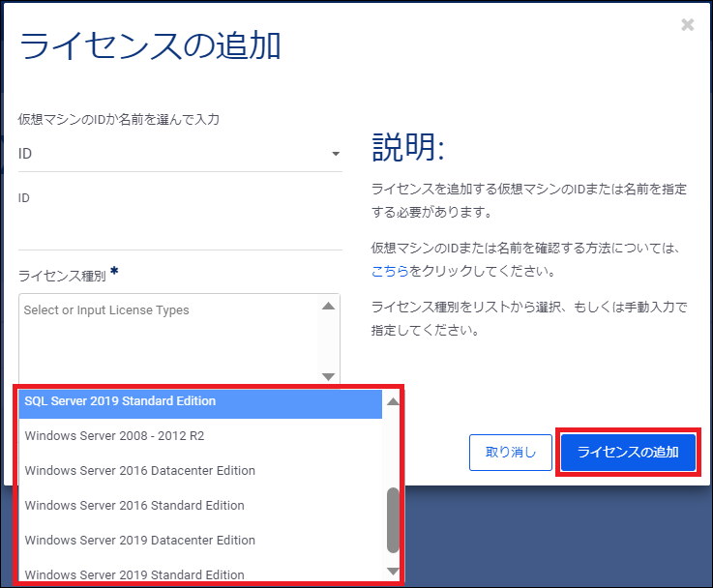Pick Windows Server 2019 Datacenter Edition
The width and height of the screenshot is (713, 588).
(200, 541)
